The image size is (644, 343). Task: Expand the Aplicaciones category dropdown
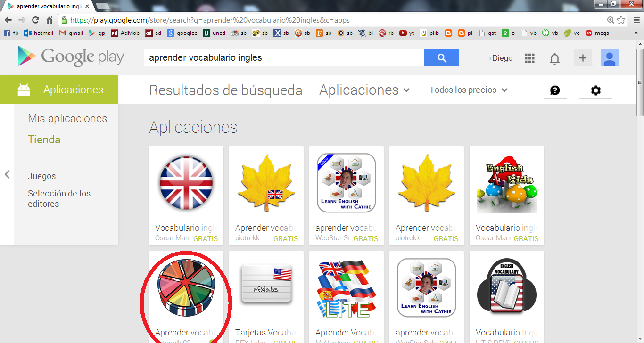(364, 90)
